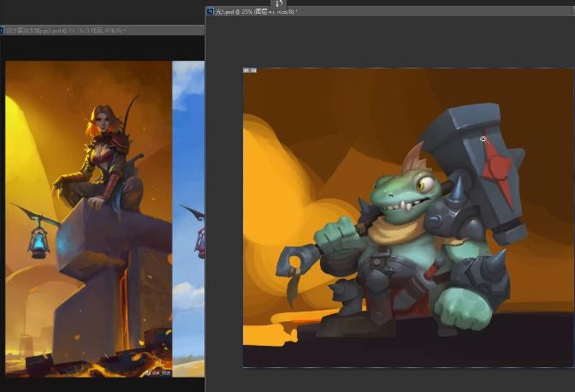Click the Photoshop icon beside 光1.psd title

210,11
